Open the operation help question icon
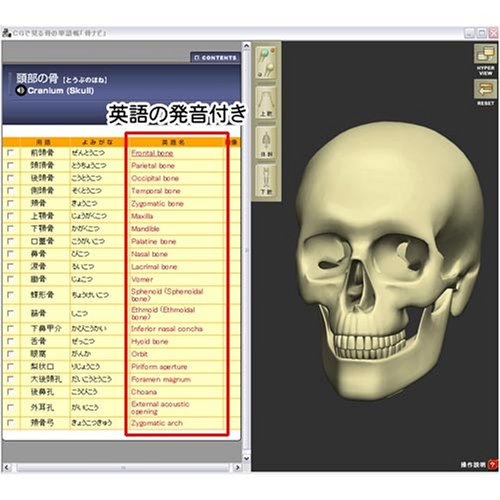This screenshot has height=500, width=500. point(493,464)
